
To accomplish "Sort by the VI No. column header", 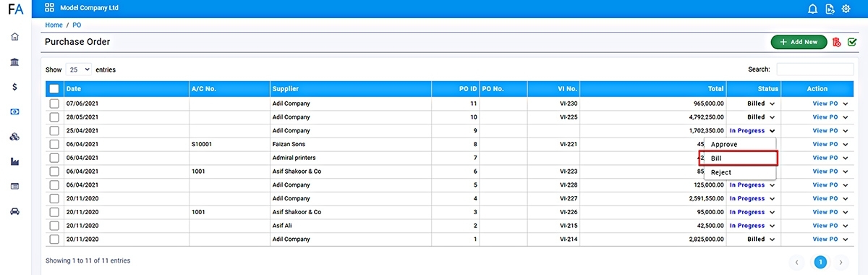I will (554, 89).
